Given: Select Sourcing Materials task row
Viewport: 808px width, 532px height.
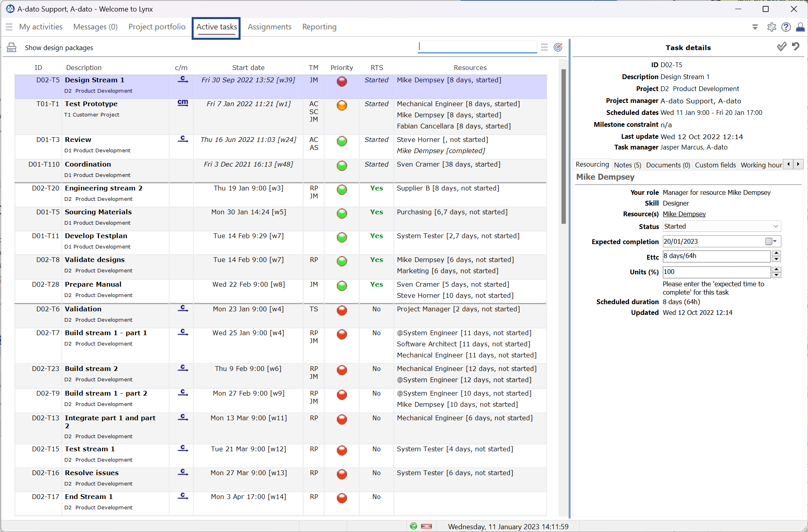Looking at the screenshot, I should [280, 218].
